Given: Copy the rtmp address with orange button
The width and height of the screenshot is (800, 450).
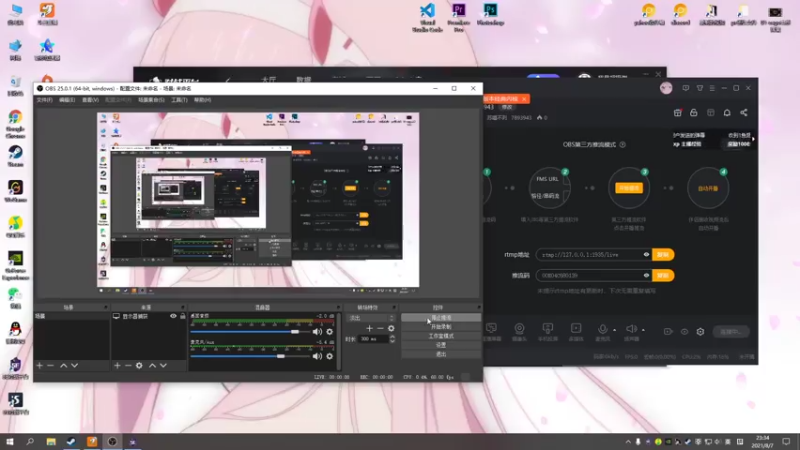Looking at the screenshot, I should 663,255.
